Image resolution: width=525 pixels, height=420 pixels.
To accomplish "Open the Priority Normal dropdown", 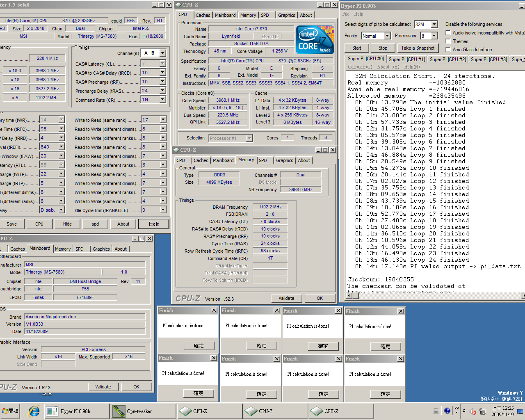I will [x=386, y=36].
